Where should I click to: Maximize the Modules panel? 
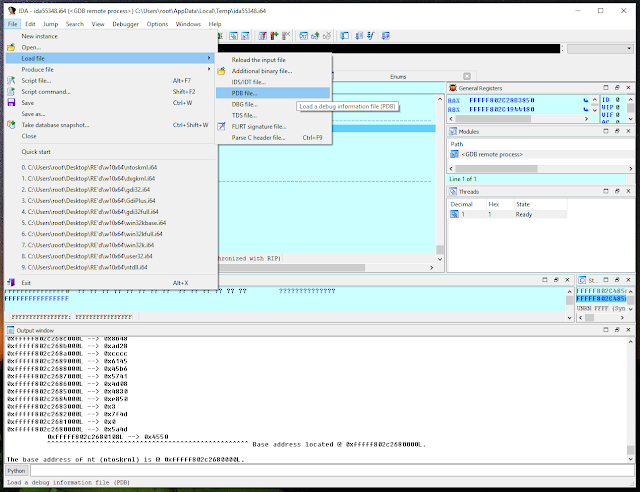pos(606,131)
